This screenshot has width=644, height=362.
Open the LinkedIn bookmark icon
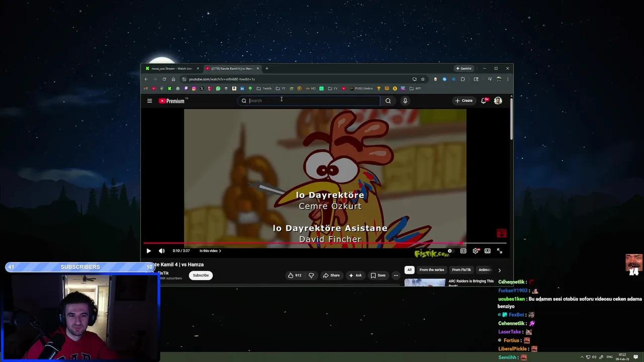pos(242,88)
